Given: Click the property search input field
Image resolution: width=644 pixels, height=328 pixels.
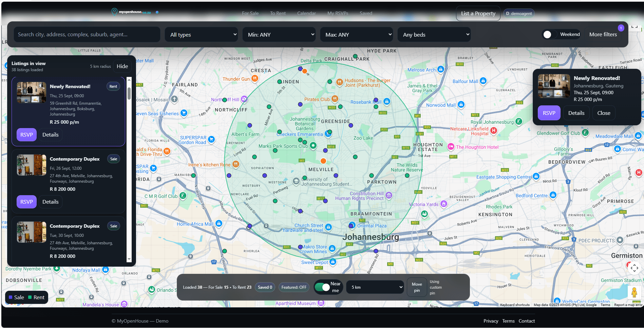Looking at the screenshot, I should click(87, 34).
